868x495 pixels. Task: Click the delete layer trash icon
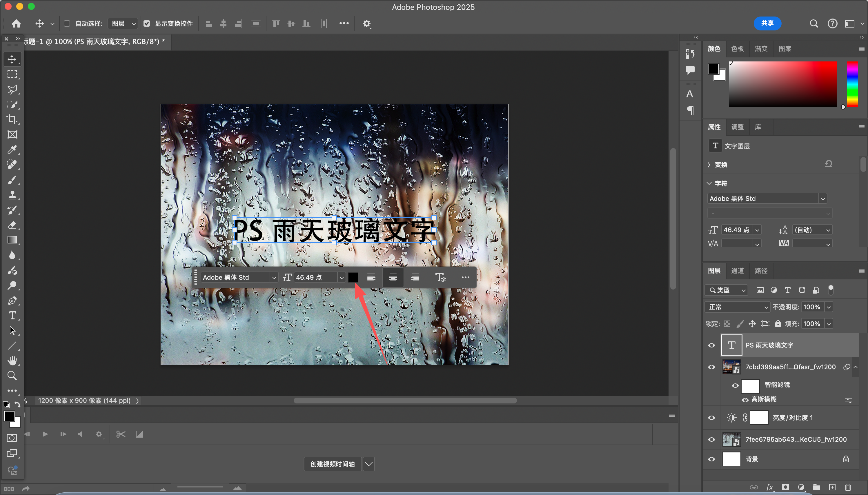[848, 487]
